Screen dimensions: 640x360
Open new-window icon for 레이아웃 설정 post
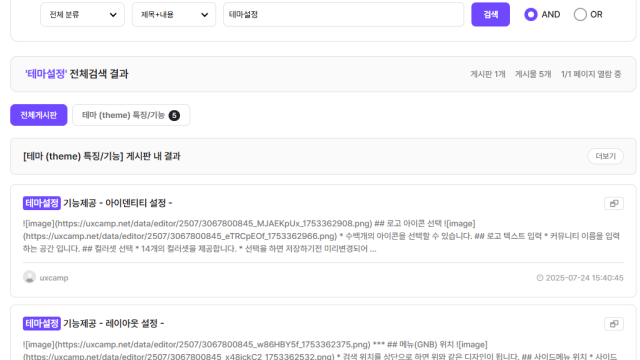tap(614, 324)
